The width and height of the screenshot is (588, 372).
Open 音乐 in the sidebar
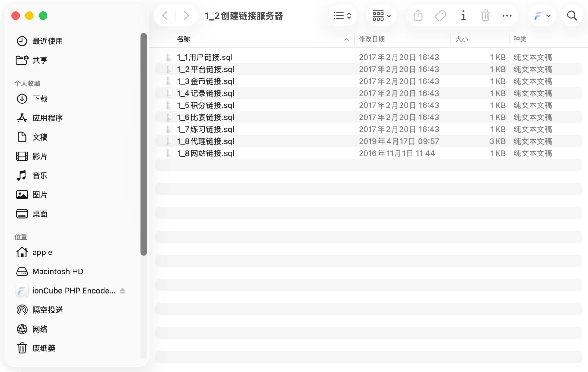[32, 175]
